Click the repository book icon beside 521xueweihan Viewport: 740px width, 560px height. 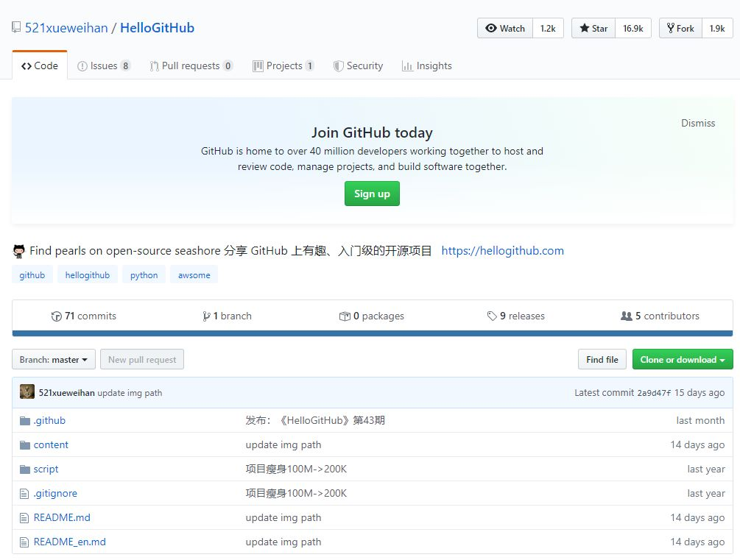coord(16,27)
